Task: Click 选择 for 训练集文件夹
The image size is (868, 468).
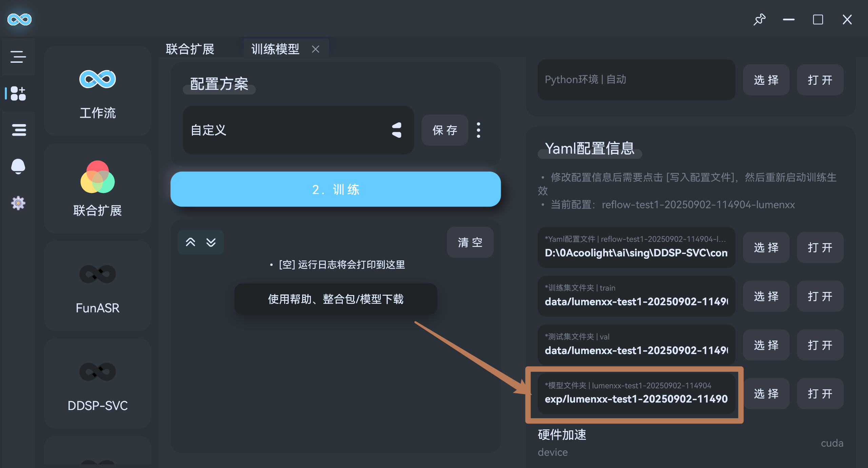Action: [x=766, y=296]
